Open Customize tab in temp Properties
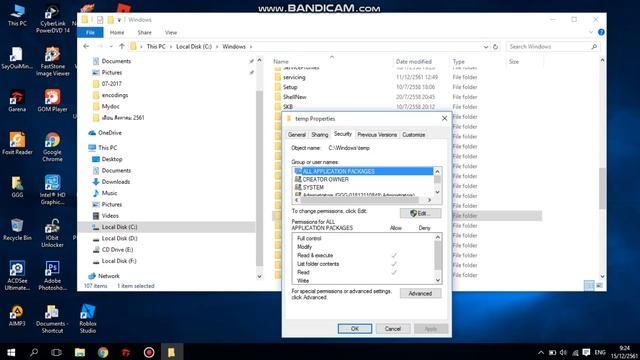Image resolution: width=640 pixels, height=360 pixels. (413, 135)
